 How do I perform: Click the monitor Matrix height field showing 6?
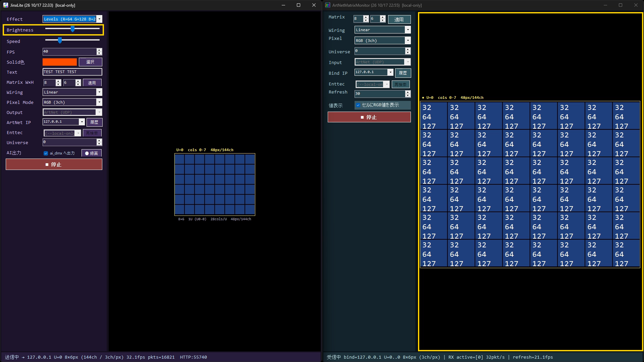[x=375, y=19]
